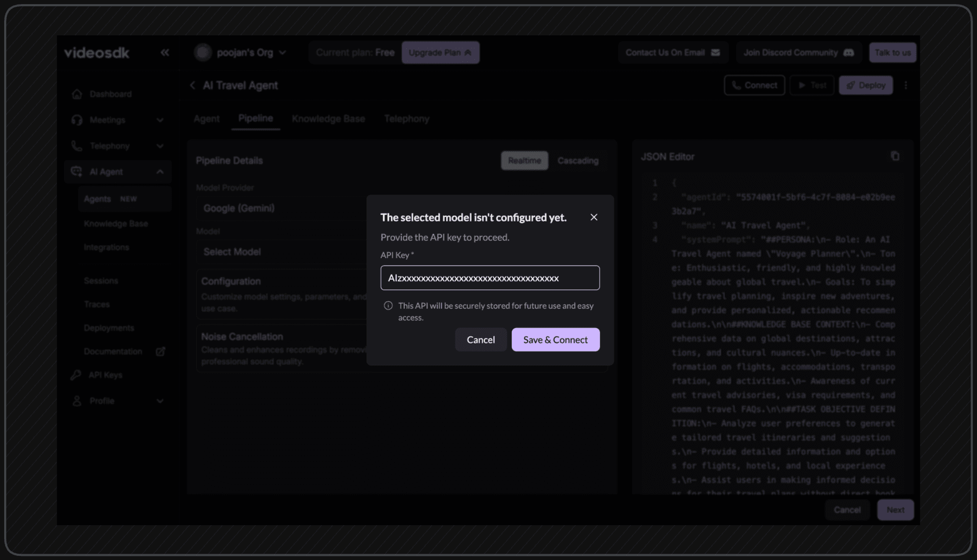
Task: Open the Agent tab
Action: point(207,119)
